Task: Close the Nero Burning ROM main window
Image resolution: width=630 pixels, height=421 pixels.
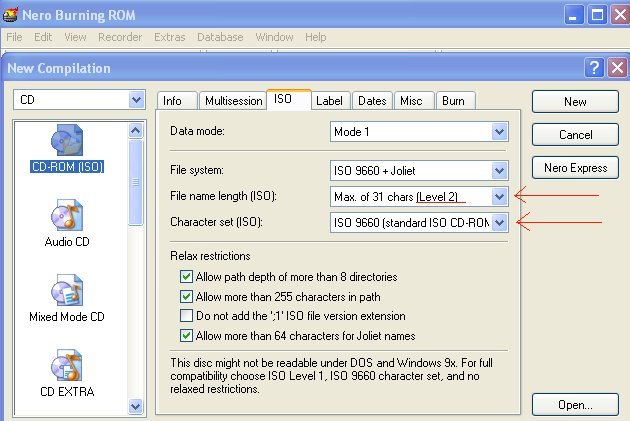Action: [620, 16]
